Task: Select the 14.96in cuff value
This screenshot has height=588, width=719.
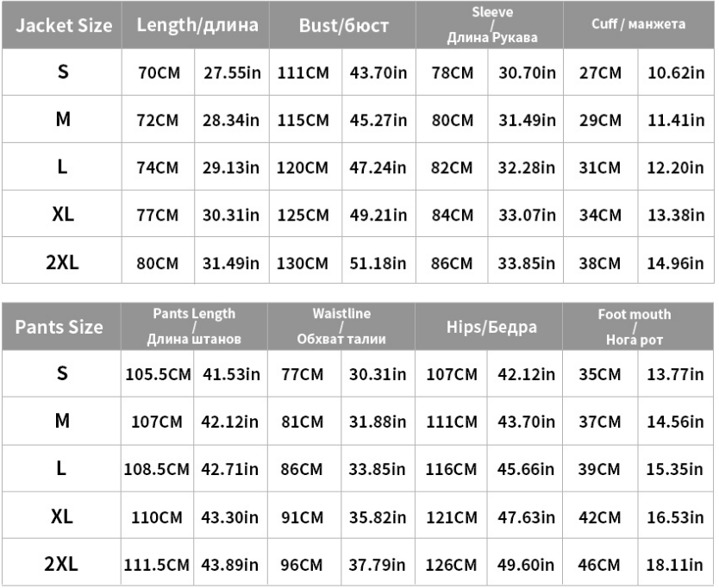Action: click(677, 262)
